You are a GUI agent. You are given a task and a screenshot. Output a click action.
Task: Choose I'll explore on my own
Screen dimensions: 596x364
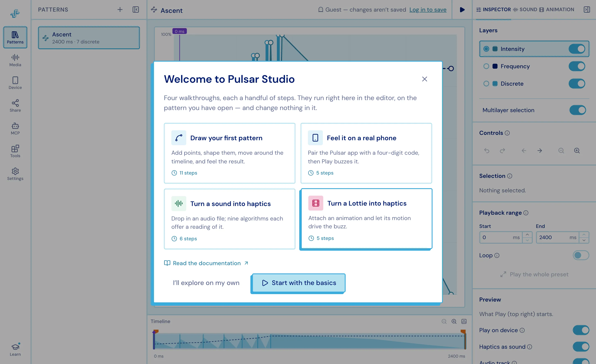point(206,283)
